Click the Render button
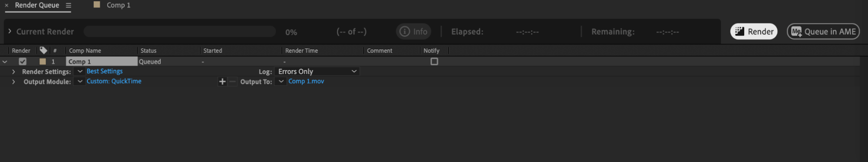Screen dimensions: 868x162 click(x=754, y=32)
